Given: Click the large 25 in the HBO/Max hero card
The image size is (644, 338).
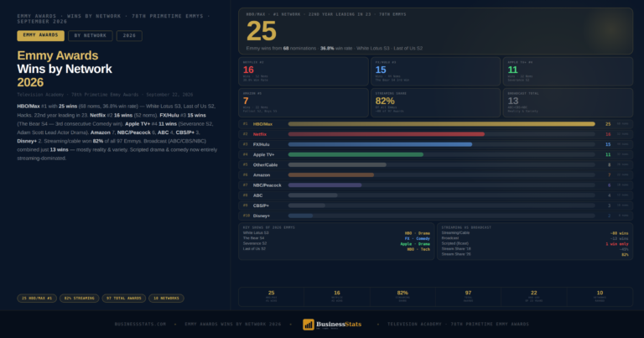Looking at the screenshot, I should click(262, 31).
